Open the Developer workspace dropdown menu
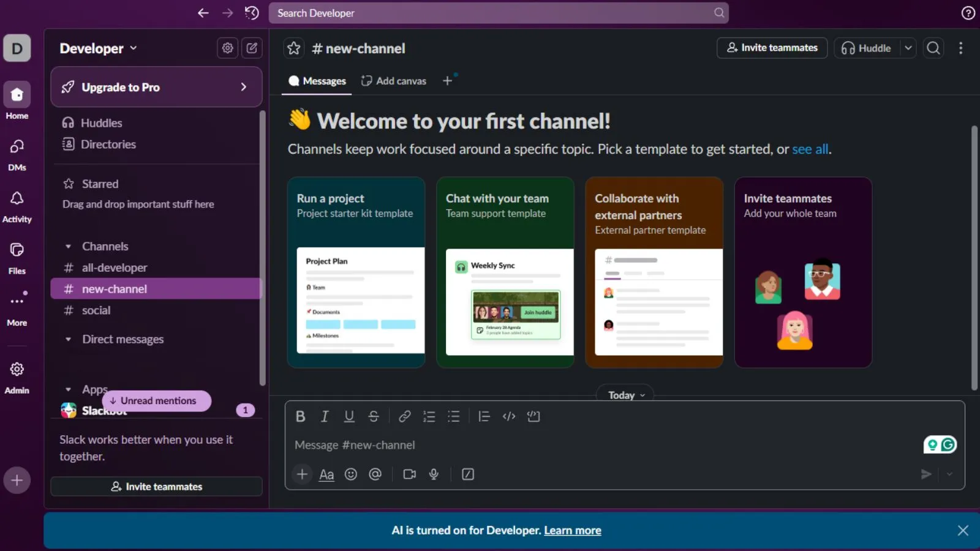Image resolution: width=980 pixels, height=551 pixels. (x=98, y=48)
